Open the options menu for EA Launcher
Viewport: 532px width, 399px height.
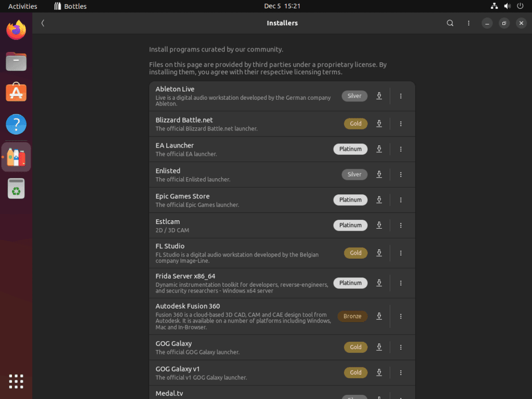[401, 149]
